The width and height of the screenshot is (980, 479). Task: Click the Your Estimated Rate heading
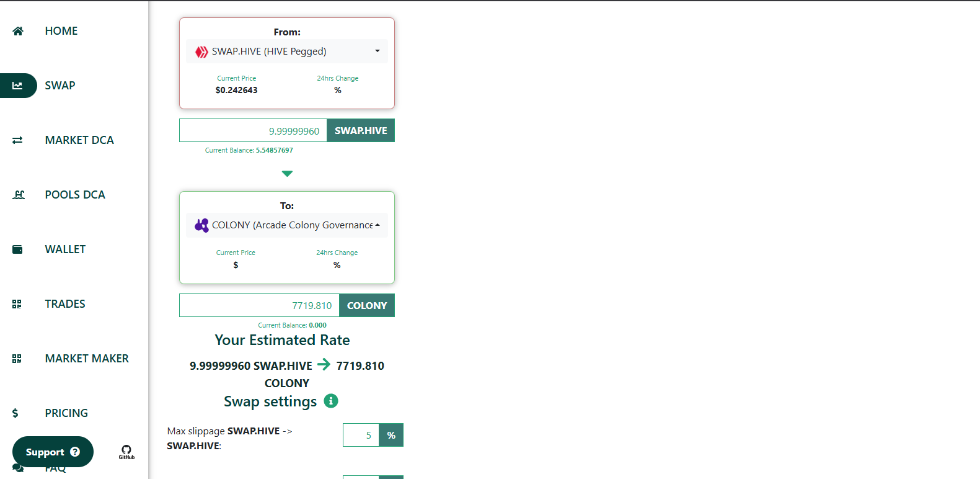(282, 340)
